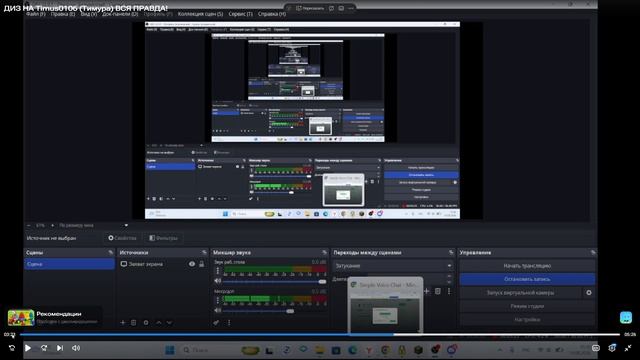
Task: Toggle the lock of Захват экрана source
Action: coord(202,264)
